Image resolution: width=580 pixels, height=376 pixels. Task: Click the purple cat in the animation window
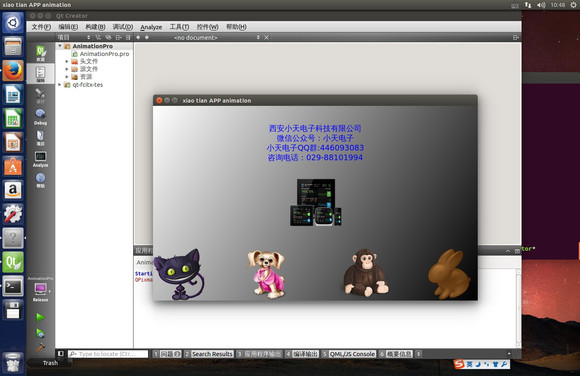tap(179, 274)
